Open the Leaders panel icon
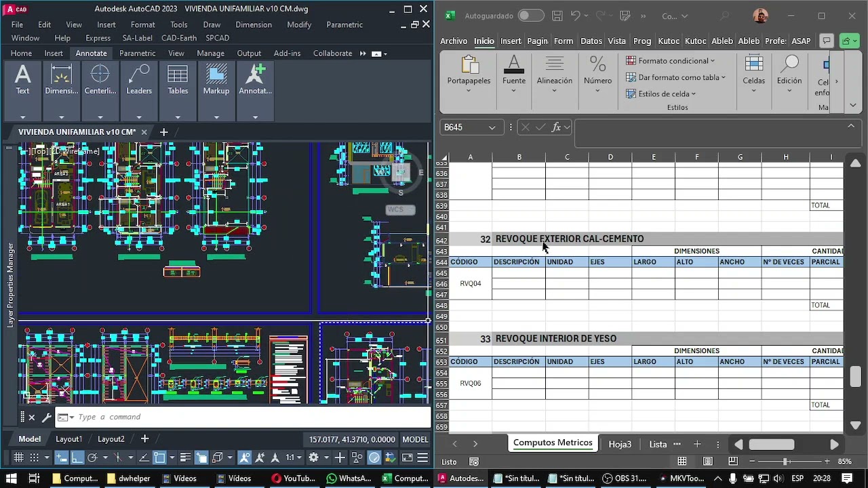 [139, 80]
